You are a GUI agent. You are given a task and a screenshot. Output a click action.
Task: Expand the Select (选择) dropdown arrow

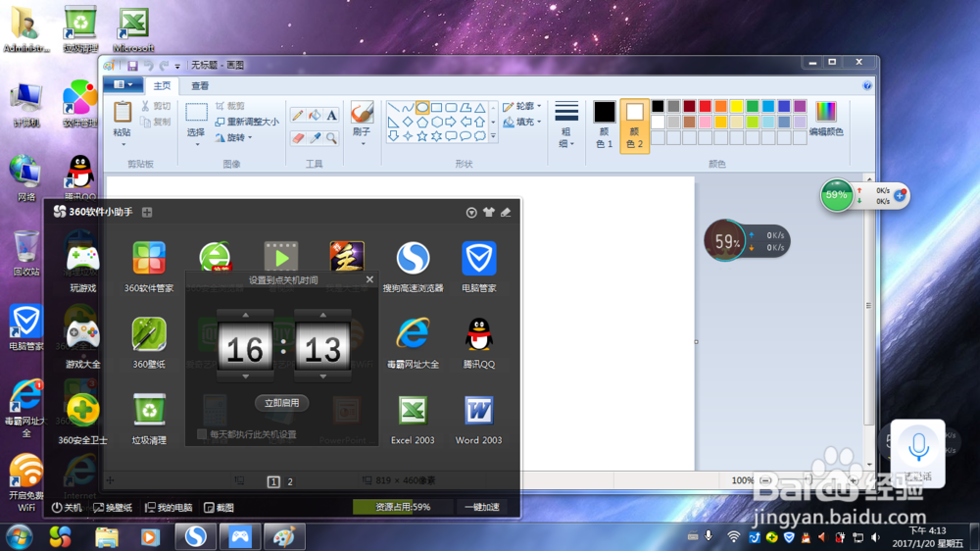(x=197, y=144)
